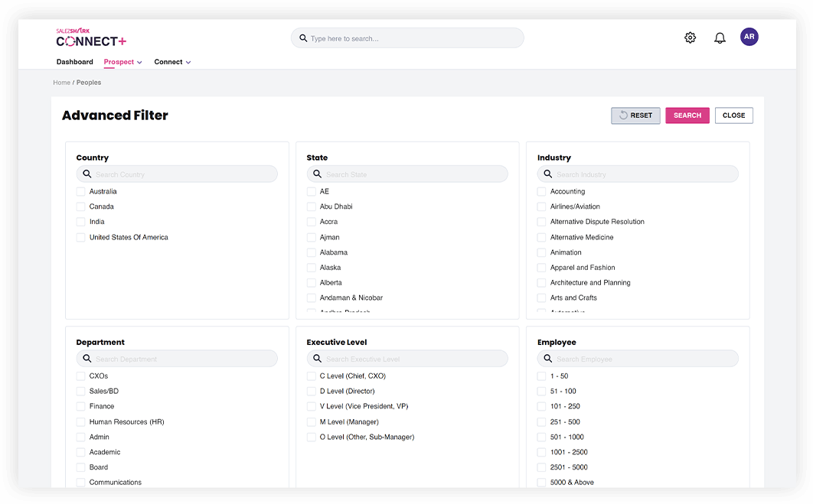
Task: Click the magnifier icon in Industry search
Action: click(548, 174)
